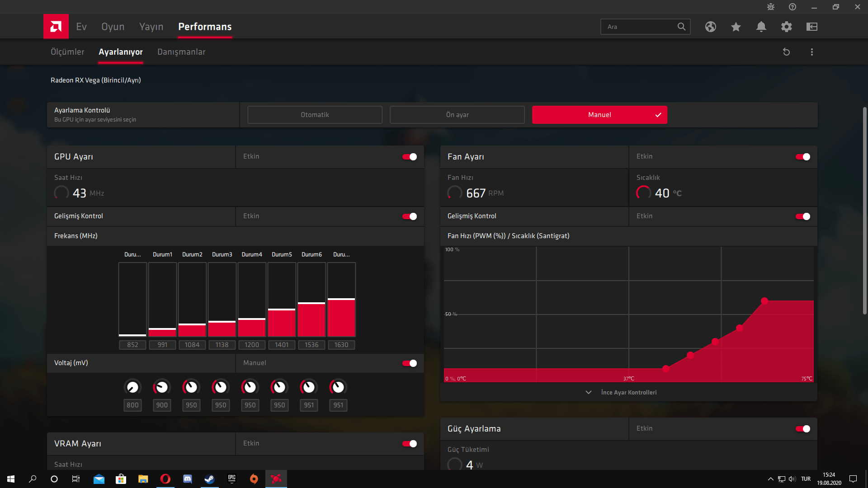Image resolution: width=868 pixels, height=488 pixels.
Task: Open settings gear icon
Action: [786, 27]
